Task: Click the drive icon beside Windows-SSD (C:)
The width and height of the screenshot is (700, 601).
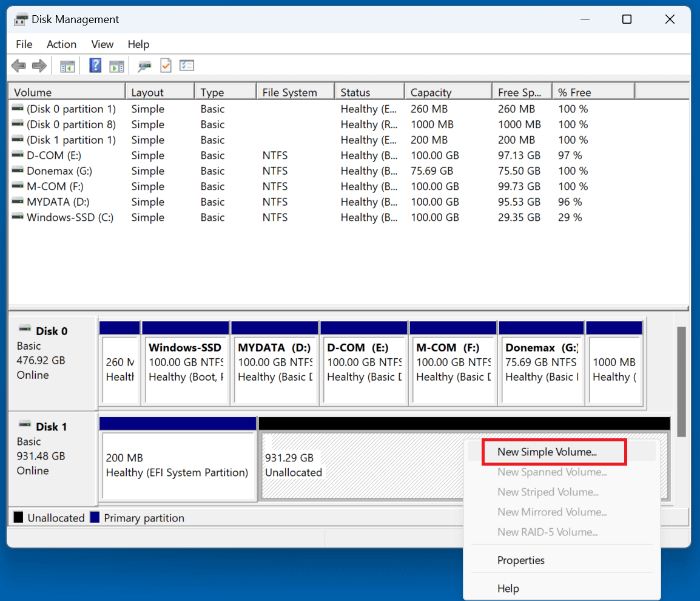Action: point(17,217)
